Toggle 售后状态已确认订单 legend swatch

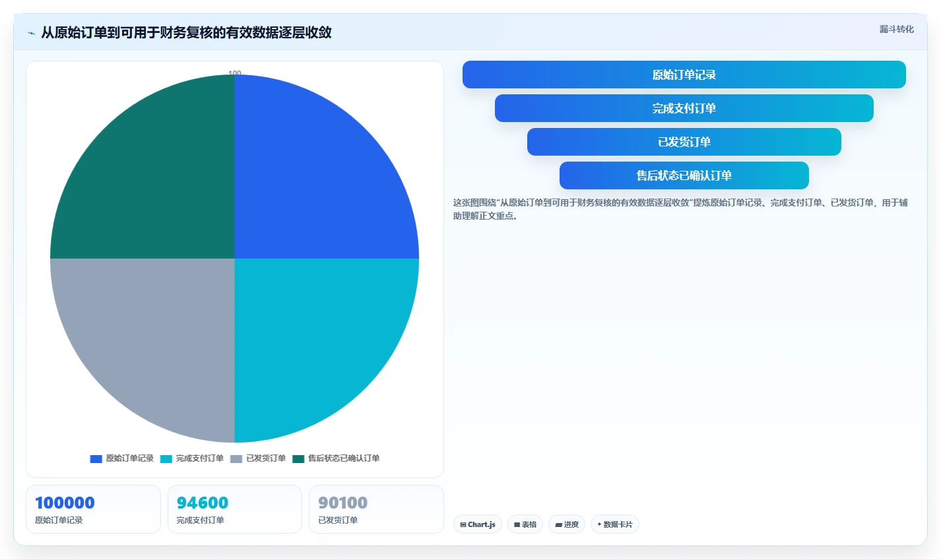[298, 458]
